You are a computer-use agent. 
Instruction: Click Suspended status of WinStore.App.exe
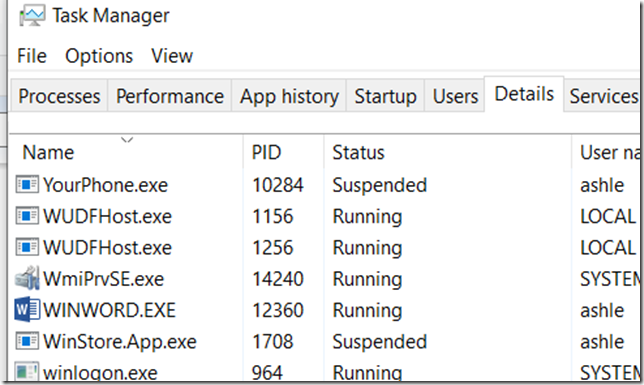point(380,341)
